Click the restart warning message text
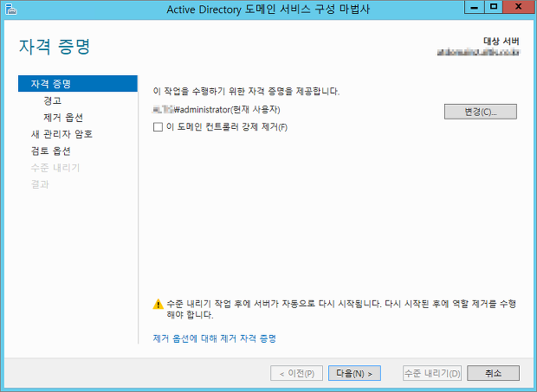The width and height of the screenshot is (537, 392). 341,309
